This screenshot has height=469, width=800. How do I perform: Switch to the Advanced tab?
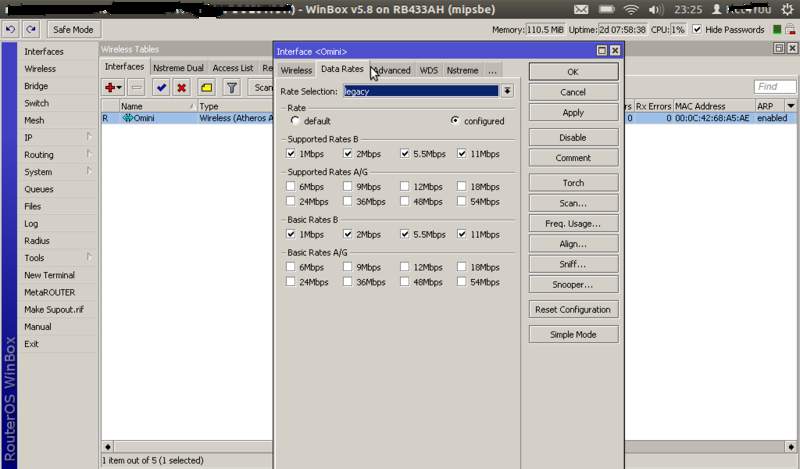tap(392, 70)
